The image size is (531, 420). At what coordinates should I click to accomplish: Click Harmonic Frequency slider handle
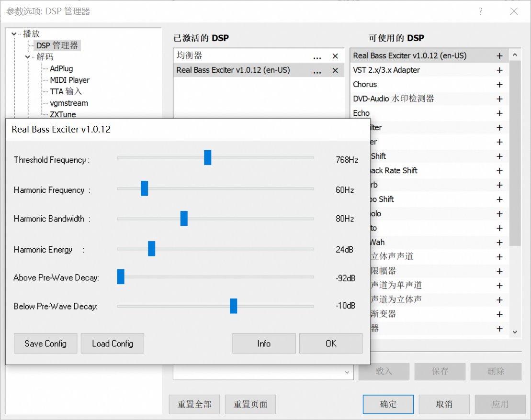pyautogui.click(x=144, y=188)
